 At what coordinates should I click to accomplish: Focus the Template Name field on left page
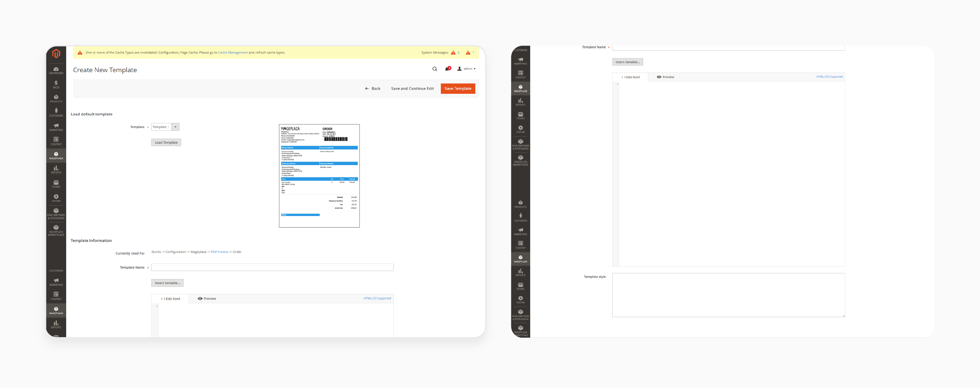[272, 267]
